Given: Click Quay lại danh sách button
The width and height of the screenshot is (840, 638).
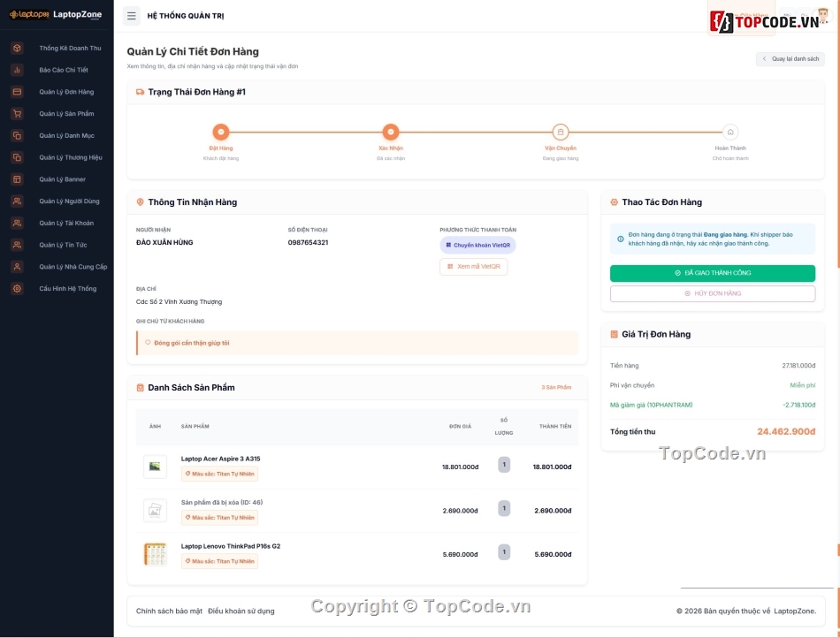Looking at the screenshot, I should (x=790, y=59).
